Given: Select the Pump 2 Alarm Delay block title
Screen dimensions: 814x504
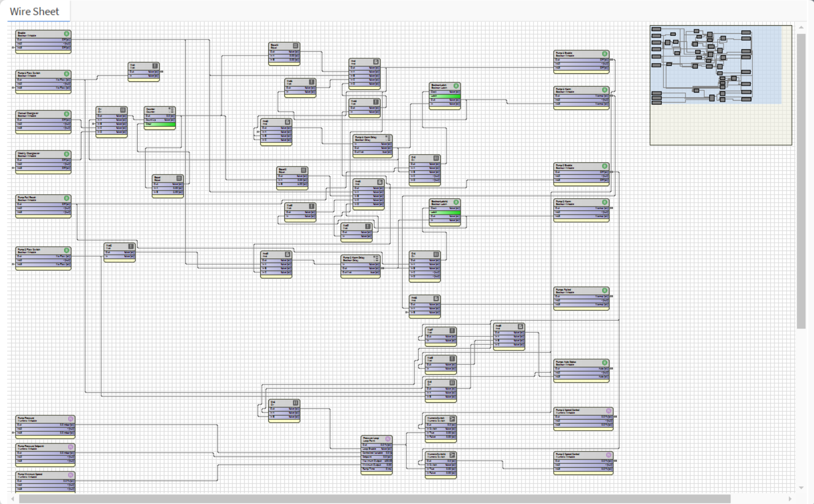Looking at the screenshot, I should [x=354, y=258].
